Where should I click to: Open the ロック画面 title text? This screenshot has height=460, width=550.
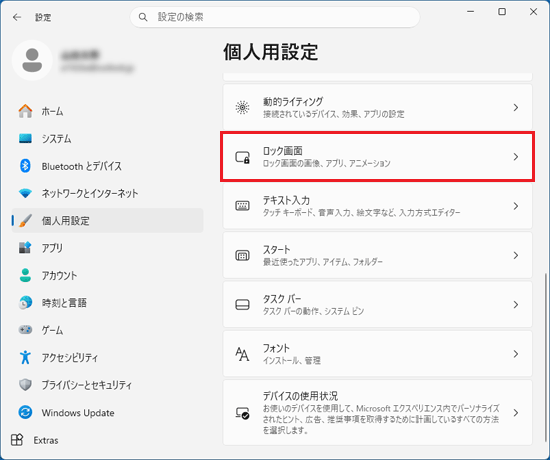[283, 151]
